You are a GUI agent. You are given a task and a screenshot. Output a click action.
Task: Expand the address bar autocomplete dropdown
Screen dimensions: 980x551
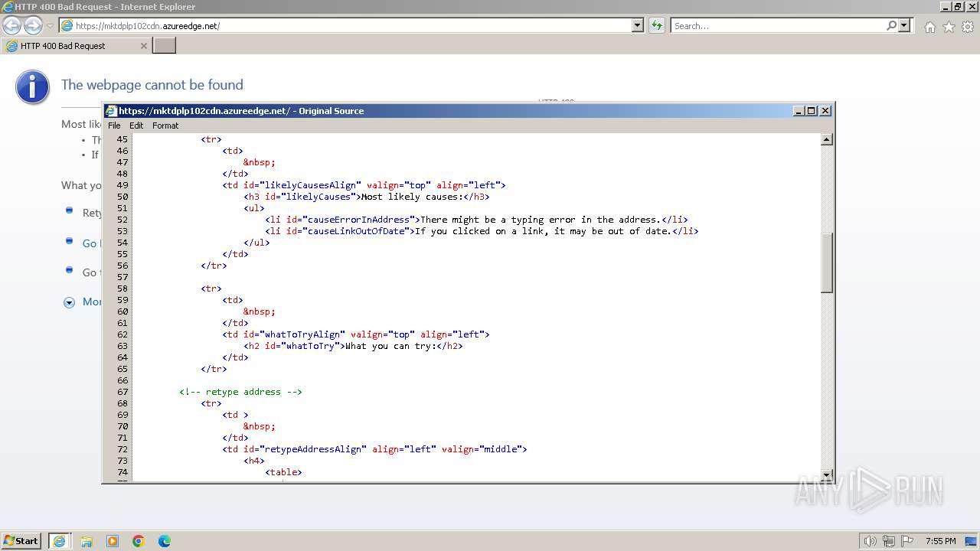tap(637, 26)
